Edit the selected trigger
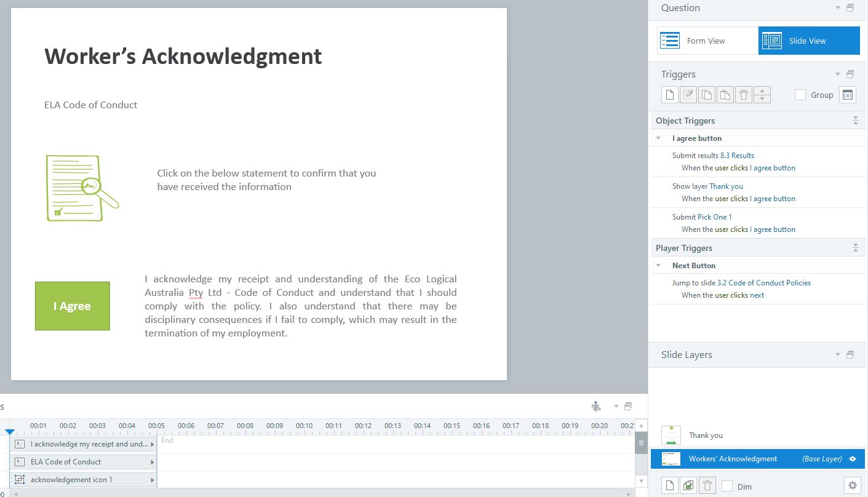 tap(688, 95)
